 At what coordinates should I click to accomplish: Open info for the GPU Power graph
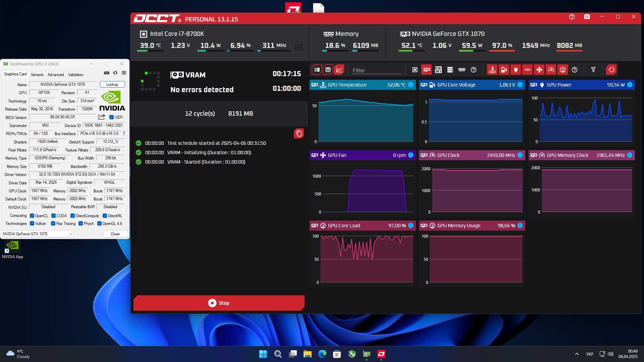click(x=630, y=85)
